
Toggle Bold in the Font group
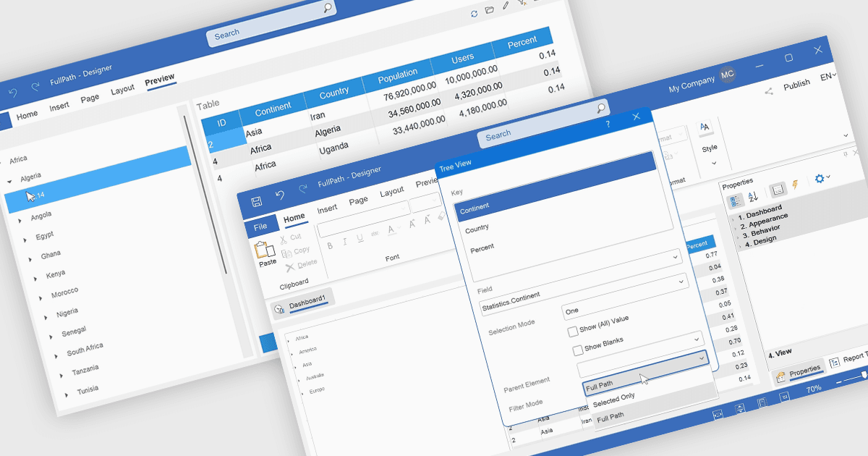pyautogui.click(x=330, y=245)
